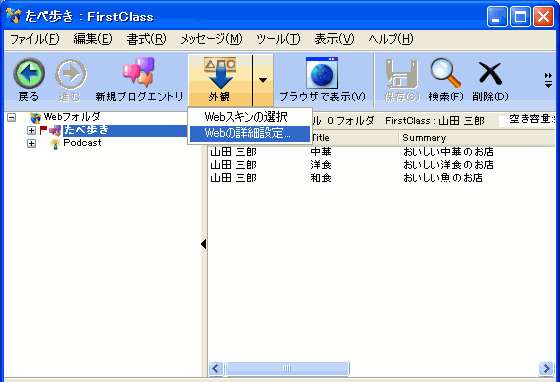Select the 中華 entry row
560x382 pixels.
[x=381, y=152]
